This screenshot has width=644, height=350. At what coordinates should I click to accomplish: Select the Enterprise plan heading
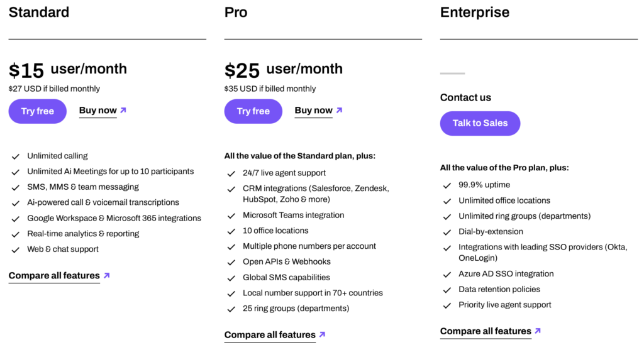coord(474,13)
